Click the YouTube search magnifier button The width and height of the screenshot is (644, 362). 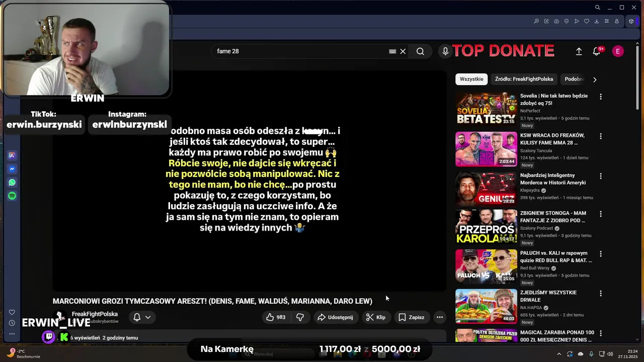tap(420, 51)
